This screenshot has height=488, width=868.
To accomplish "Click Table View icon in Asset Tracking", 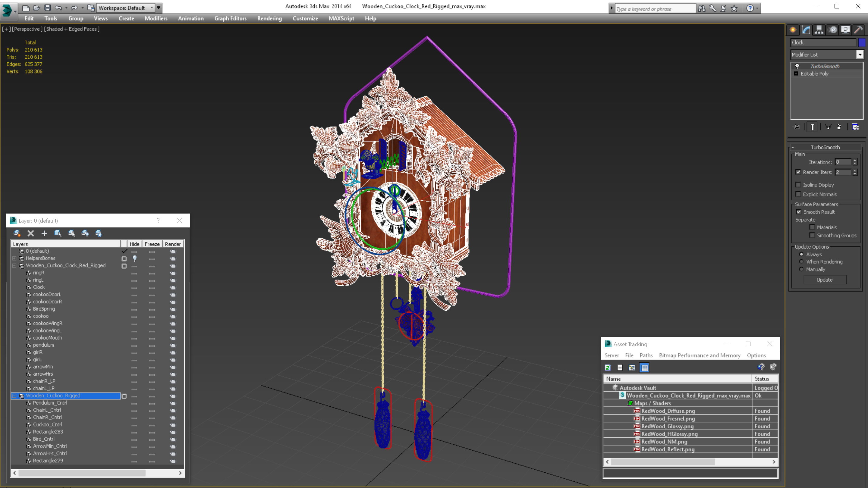I will [644, 368].
